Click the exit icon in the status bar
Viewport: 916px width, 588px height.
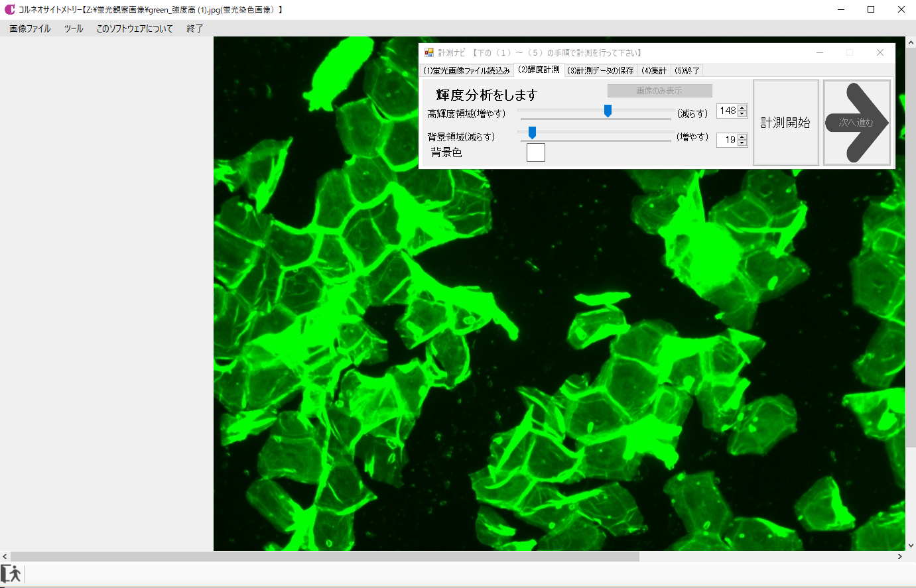click(11, 574)
